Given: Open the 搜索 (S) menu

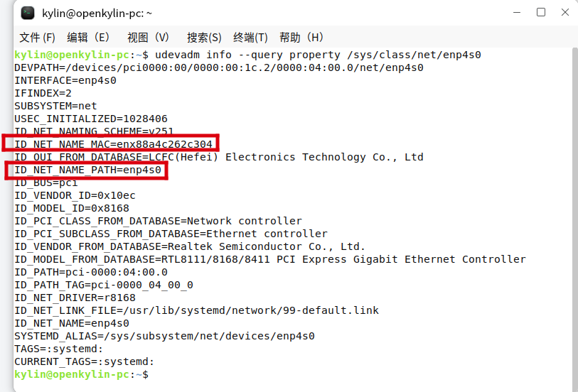Looking at the screenshot, I should pyautogui.click(x=204, y=37).
